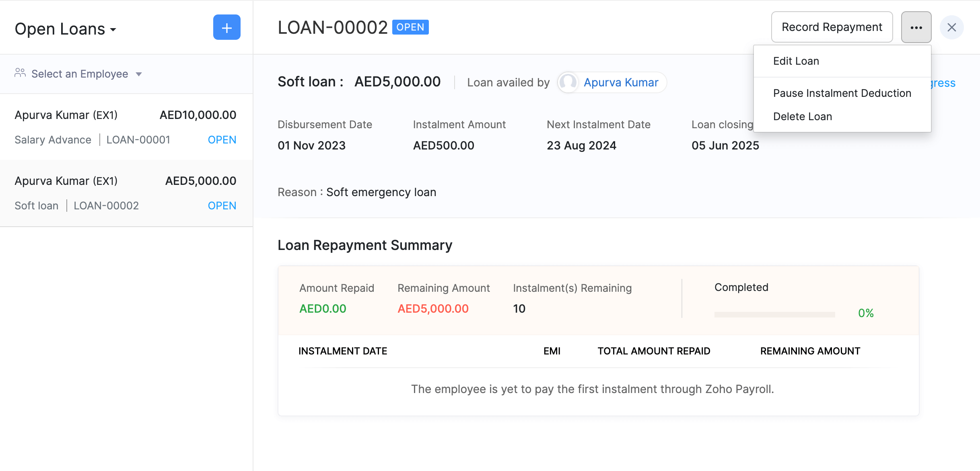Click the OPEN label on the Salary Advance loan
The width and height of the screenshot is (980, 471).
click(222, 139)
